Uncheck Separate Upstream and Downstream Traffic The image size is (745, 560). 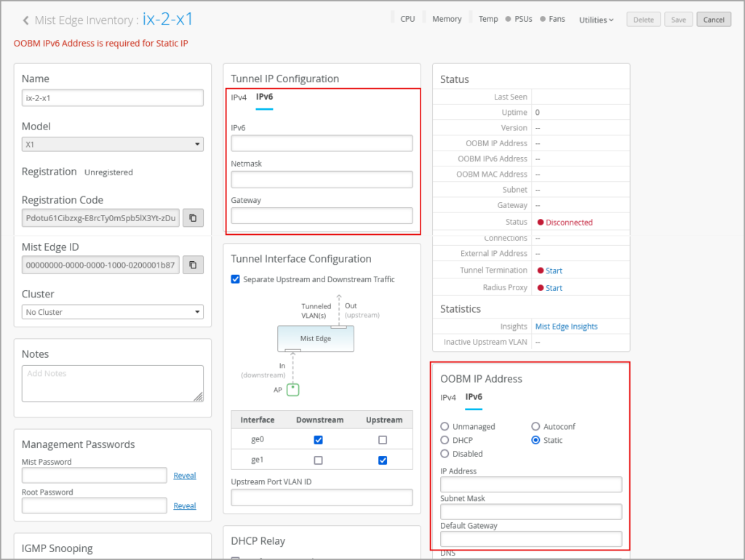(x=236, y=279)
